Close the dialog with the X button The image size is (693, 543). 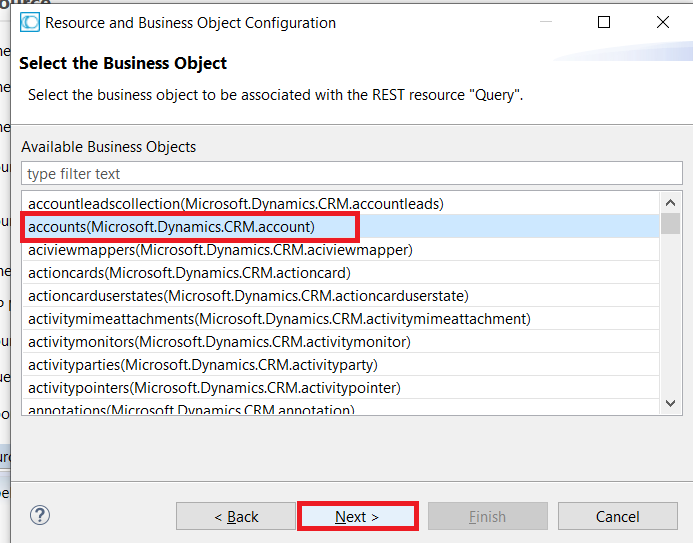663,22
